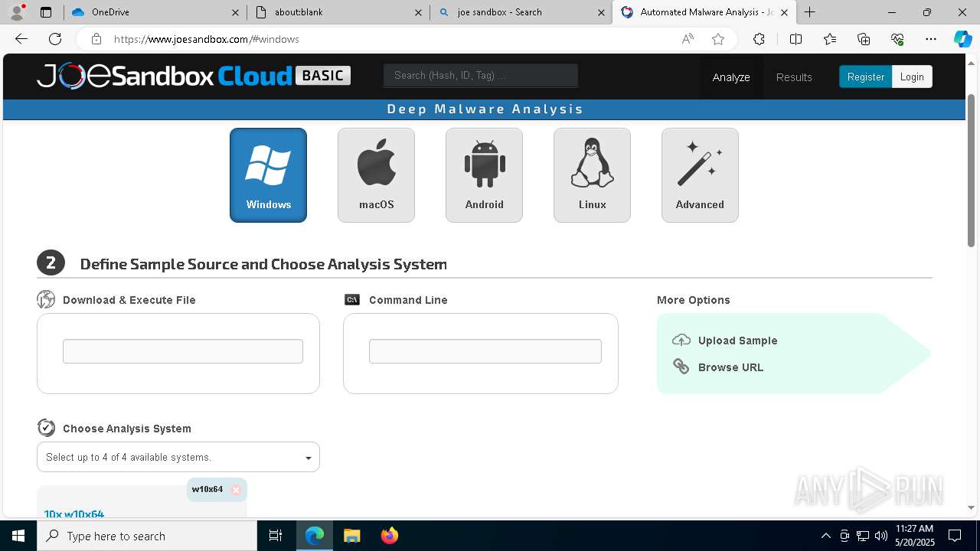Image resolution: width=980 pixels, height=551 pixels.
Task: Open browser Extensions menu
Action: [759, 39]
